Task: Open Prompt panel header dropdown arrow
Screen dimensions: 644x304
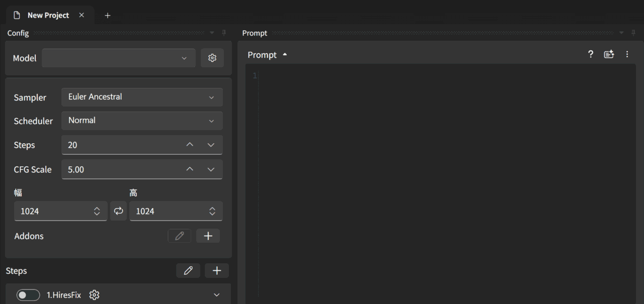Action: point(621,33)
